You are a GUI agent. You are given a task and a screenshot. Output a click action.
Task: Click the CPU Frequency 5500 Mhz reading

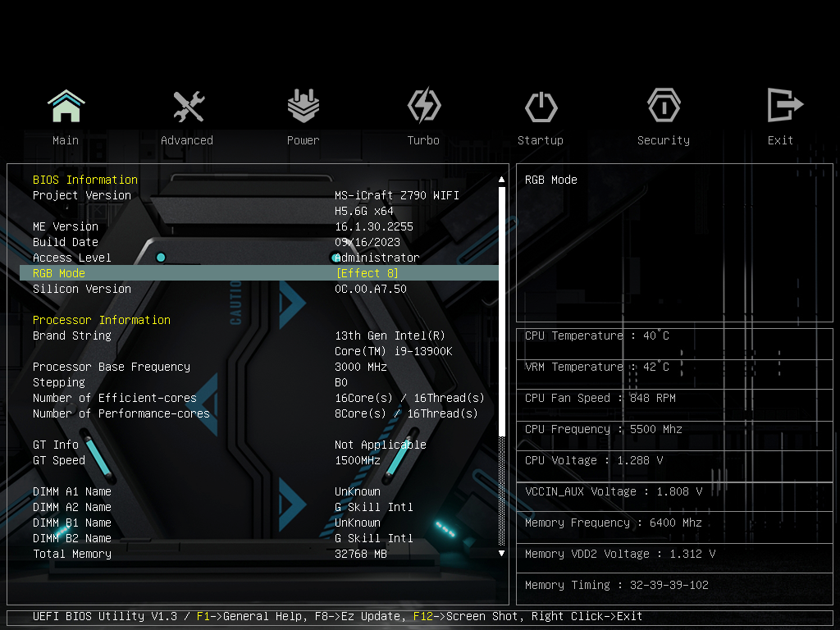click(603, 428)
